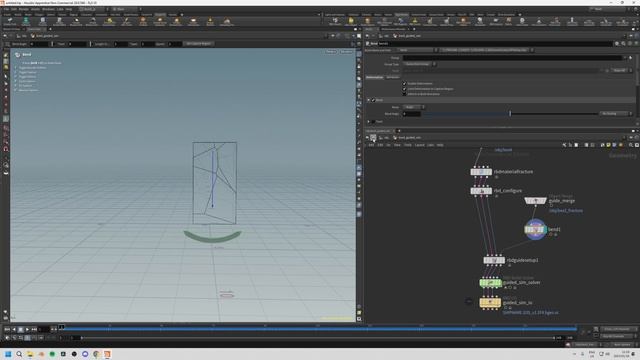
Task: Toggle Limit Deformation to Capture Region checkbox
Action: click(404, 89)
